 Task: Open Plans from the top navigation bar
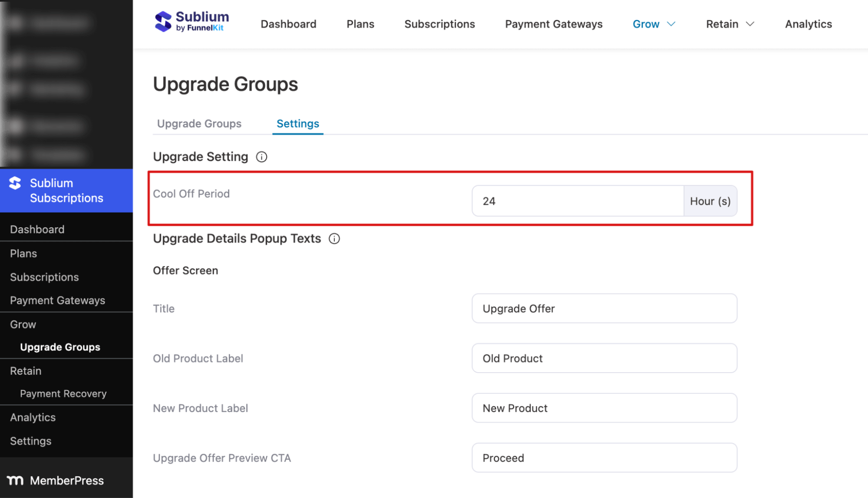[x=360, y=24]
